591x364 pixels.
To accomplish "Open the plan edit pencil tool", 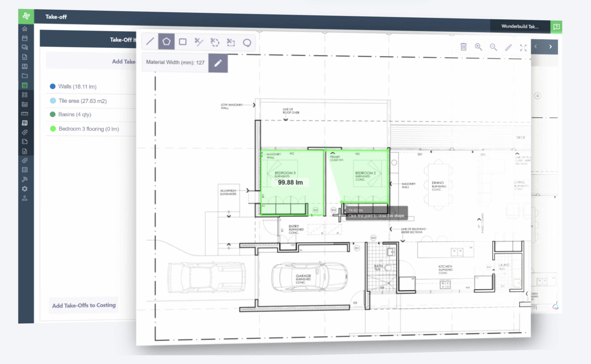I will tap(508, 47).
